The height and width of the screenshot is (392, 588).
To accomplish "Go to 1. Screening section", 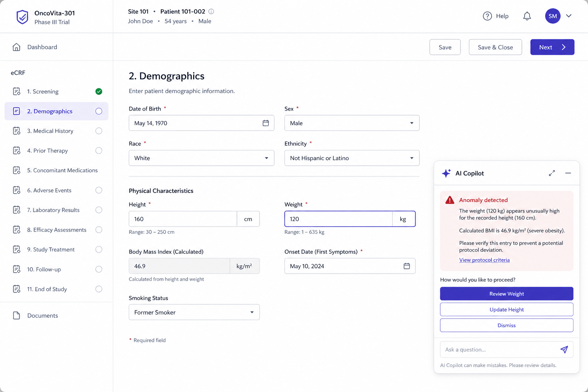I will coord(56,91).
